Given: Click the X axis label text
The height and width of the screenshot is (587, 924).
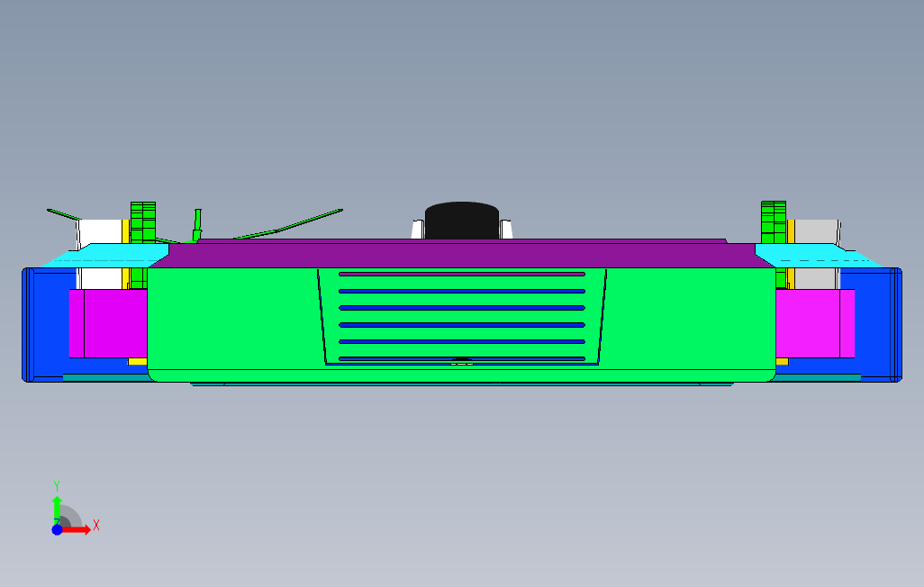Looking at the screenshot, I should coord(96,525).
